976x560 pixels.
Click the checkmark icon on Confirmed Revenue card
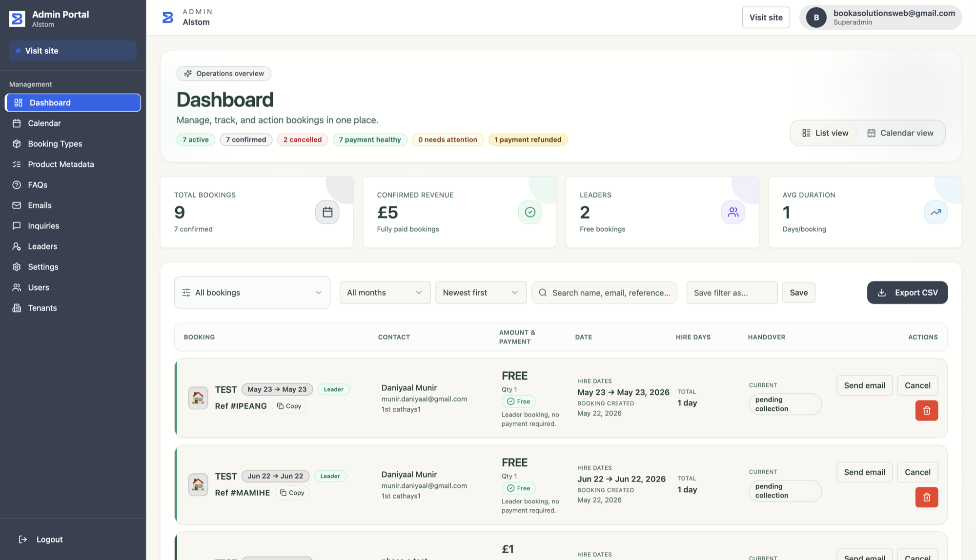coord(530,212)
